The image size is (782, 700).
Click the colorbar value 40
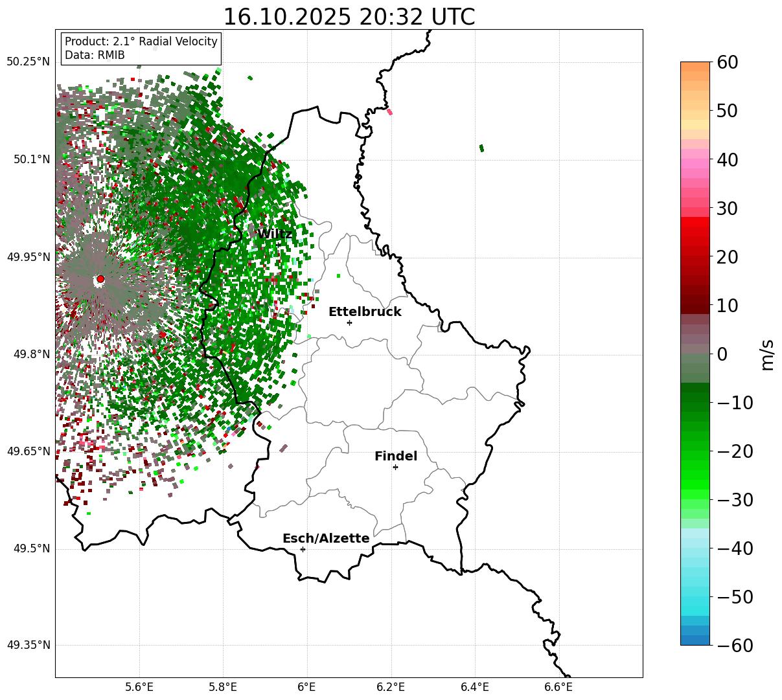coord(727,159)
